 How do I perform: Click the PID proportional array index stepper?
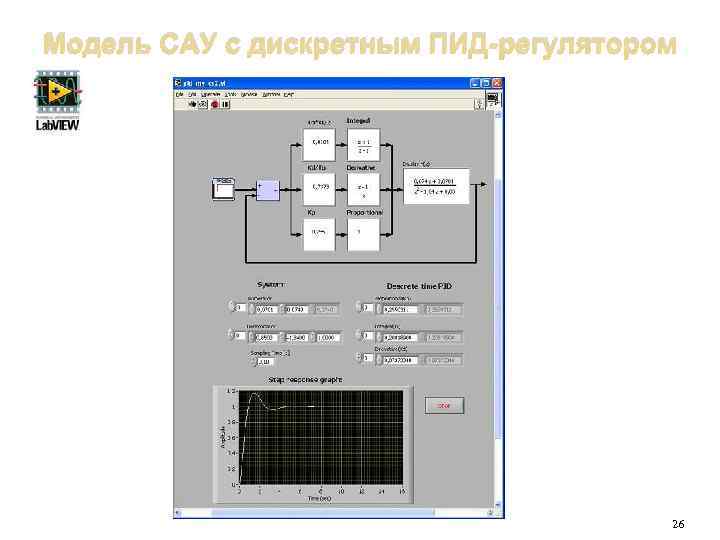(358, 307)
